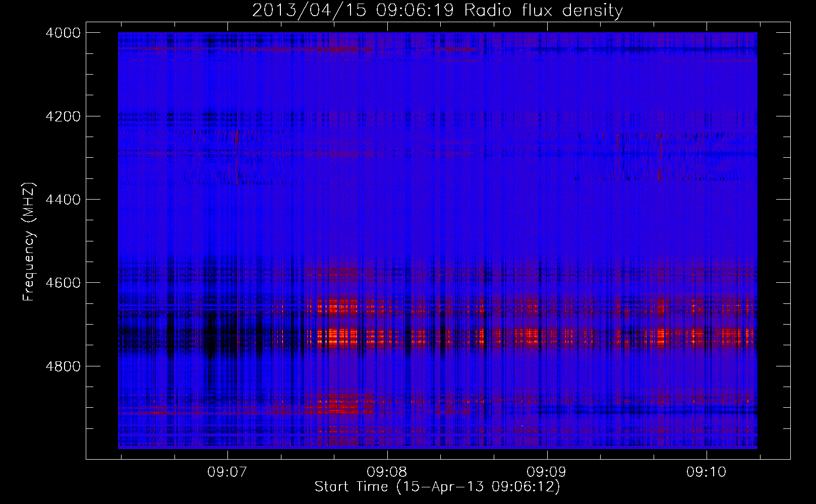
Task: Click the 09:08 time axis label
Action: pyautogui.click(x=387, y=472)
